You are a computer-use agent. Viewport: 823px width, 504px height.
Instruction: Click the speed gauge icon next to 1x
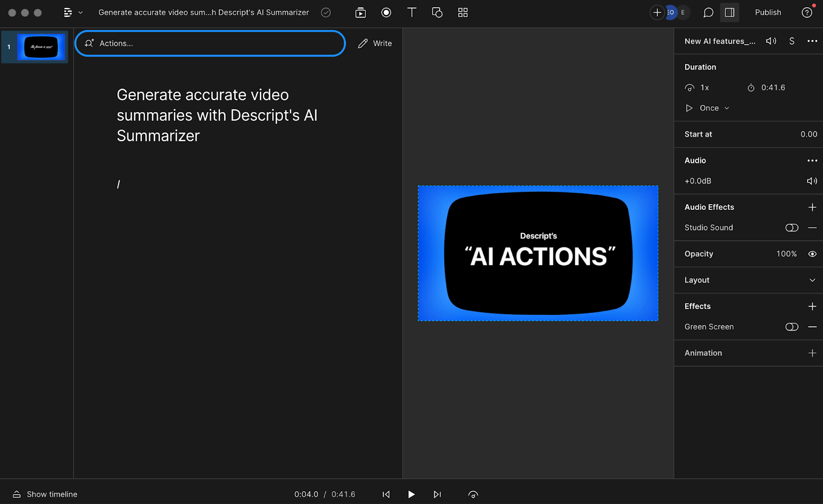pos(690,88)
